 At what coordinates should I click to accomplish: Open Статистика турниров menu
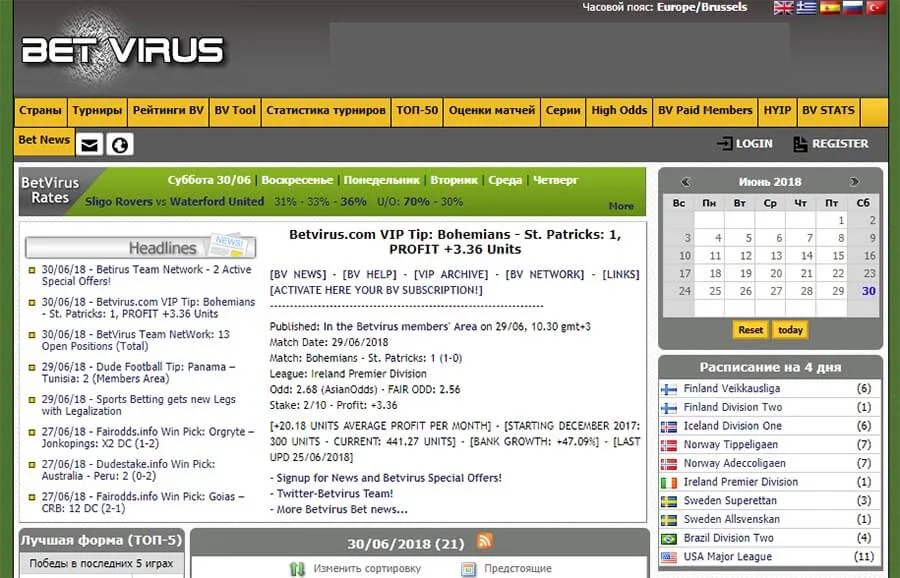326,111
